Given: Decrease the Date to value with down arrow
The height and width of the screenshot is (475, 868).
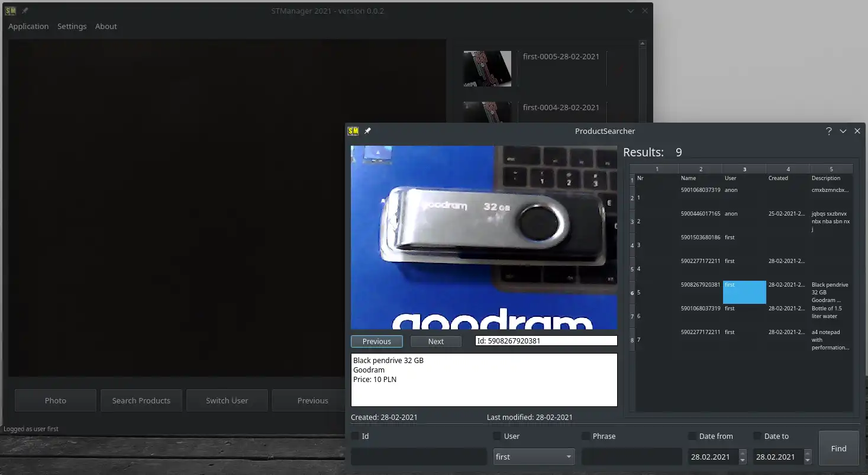Looking at the screenshot, I should (x=808, y=461).
